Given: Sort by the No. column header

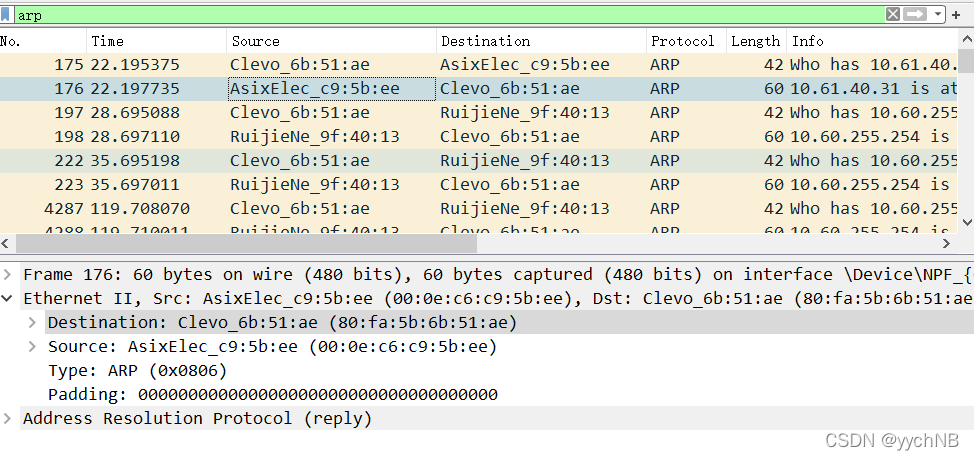Looking at the screenshot, I should point(43,41).
